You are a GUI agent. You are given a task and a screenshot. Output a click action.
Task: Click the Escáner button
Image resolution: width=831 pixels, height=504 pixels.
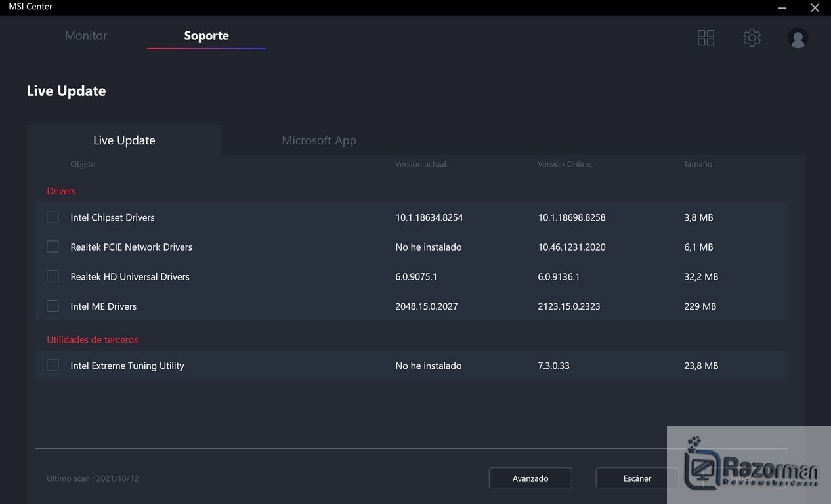[x=637, y=478]
